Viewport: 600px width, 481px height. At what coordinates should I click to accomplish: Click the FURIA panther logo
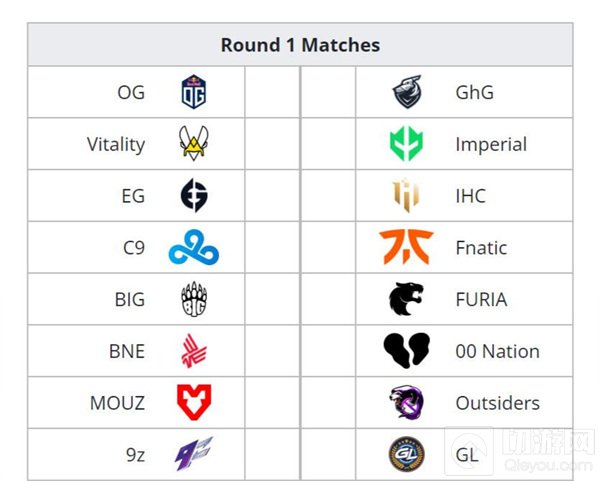(407, 299)
